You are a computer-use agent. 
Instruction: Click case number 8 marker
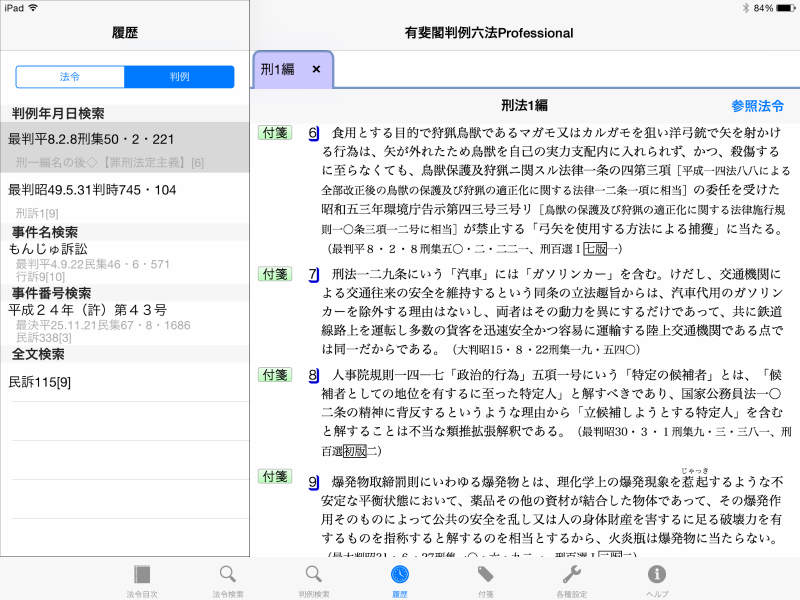[313, 376]
